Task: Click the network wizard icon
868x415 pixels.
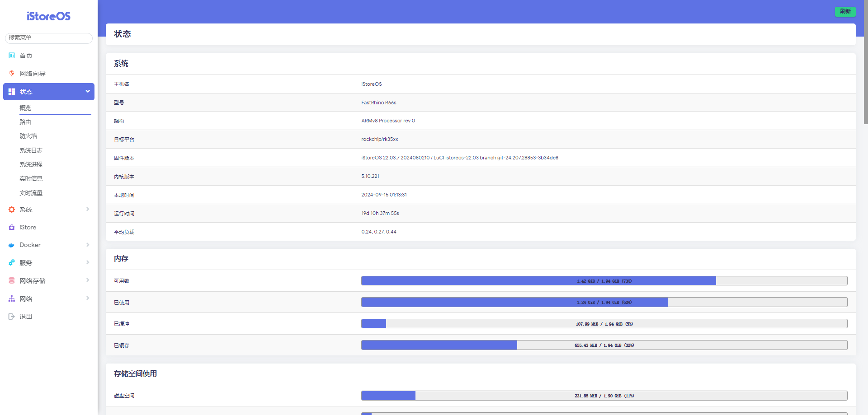Action: 12,74
